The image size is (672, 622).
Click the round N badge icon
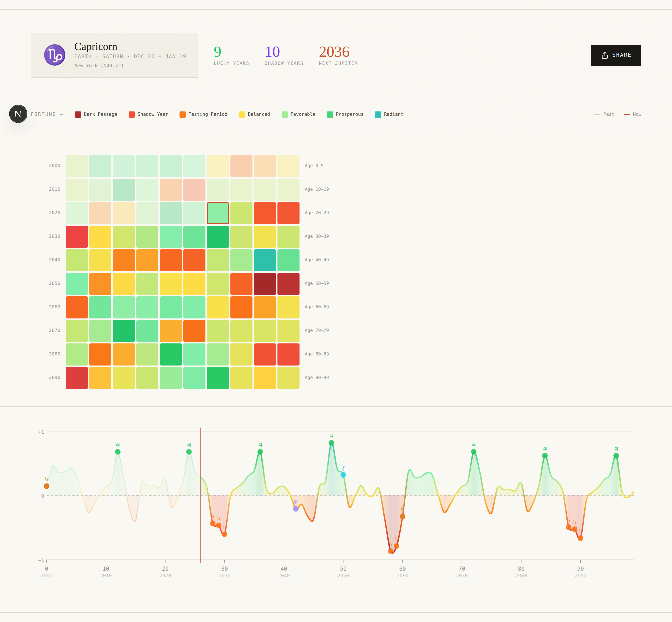18,114
